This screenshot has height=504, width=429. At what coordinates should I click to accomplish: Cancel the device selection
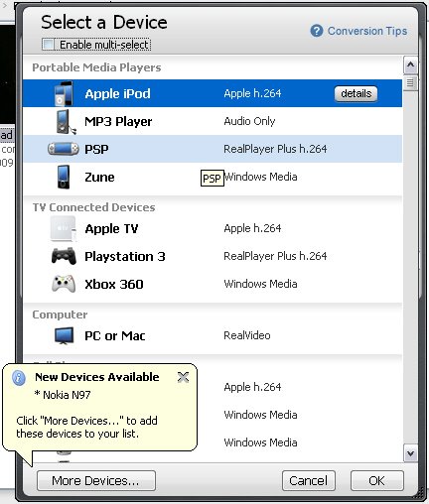309,480
